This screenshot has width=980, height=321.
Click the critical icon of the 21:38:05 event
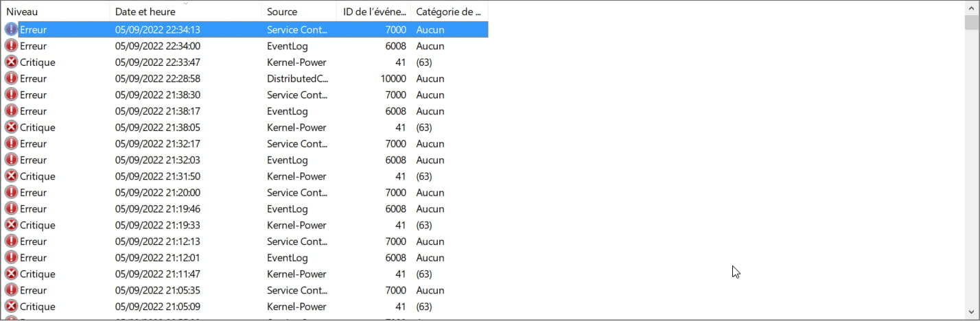tap(11, 127)
